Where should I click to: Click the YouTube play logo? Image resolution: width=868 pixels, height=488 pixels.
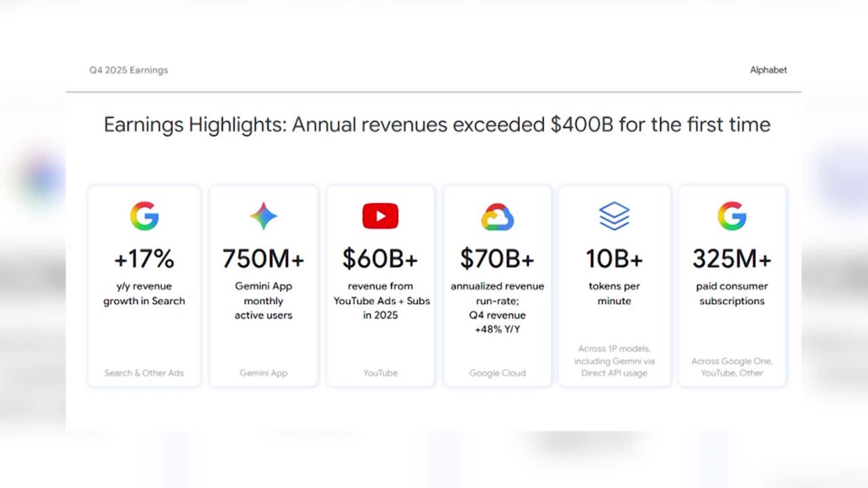[x=380, y=216]
